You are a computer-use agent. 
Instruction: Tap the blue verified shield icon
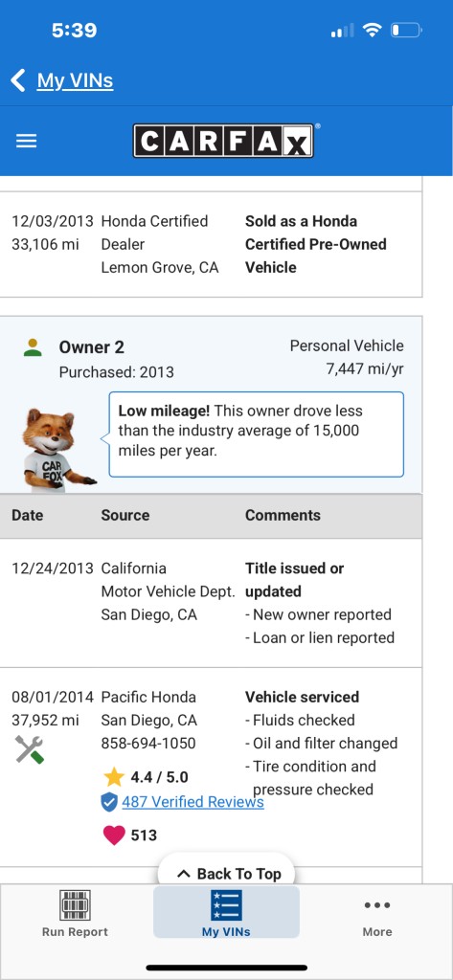(109, 803)
